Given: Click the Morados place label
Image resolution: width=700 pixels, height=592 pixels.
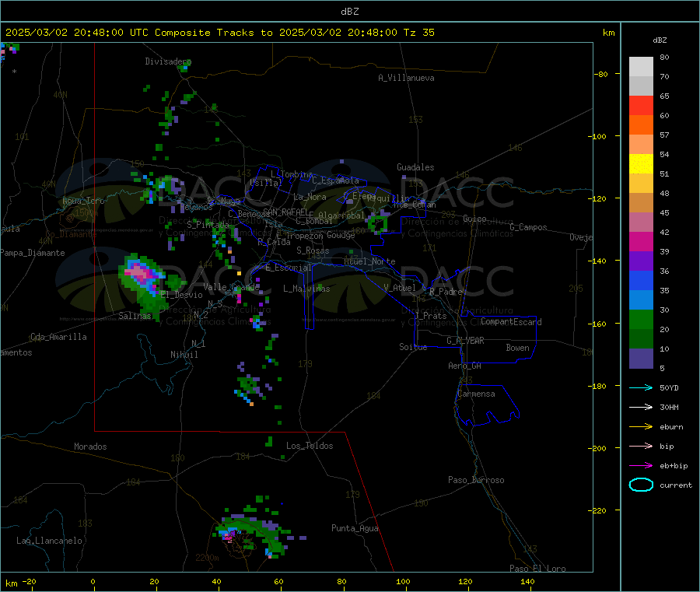Looking at the screenshot, I should coord(90,447).
